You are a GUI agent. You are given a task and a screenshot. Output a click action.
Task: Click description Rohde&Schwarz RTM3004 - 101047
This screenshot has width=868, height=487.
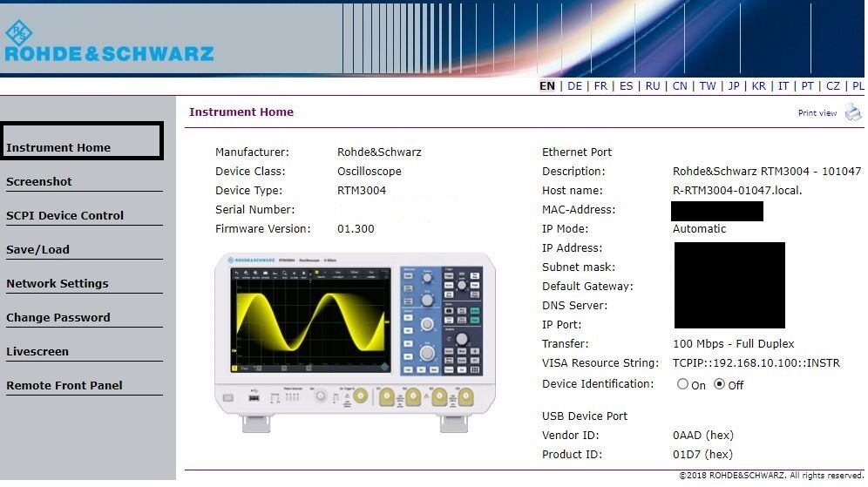tap(767, 171)
